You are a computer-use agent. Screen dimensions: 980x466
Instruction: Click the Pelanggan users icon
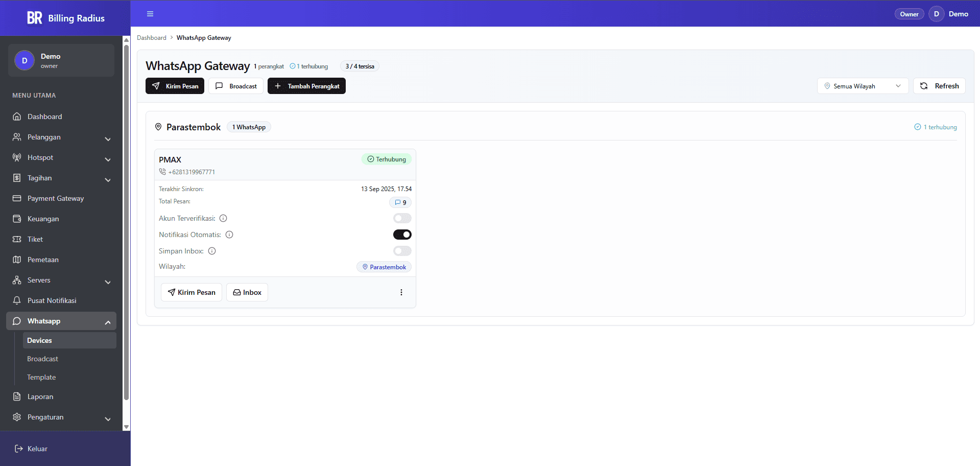pyautogui.click(x=17, y=137)
